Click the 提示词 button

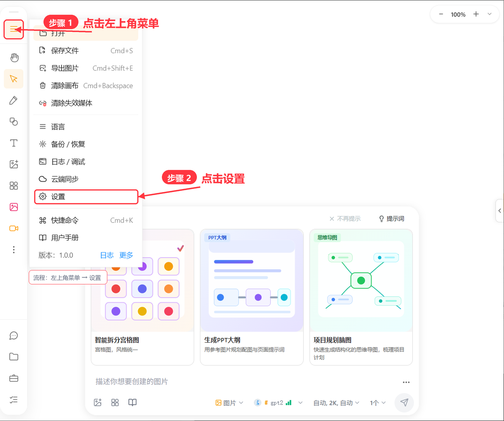point(391,219)
